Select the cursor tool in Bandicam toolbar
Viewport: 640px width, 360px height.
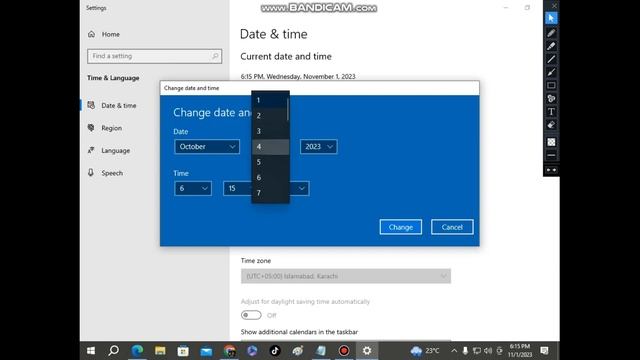(x=551, y=18)
